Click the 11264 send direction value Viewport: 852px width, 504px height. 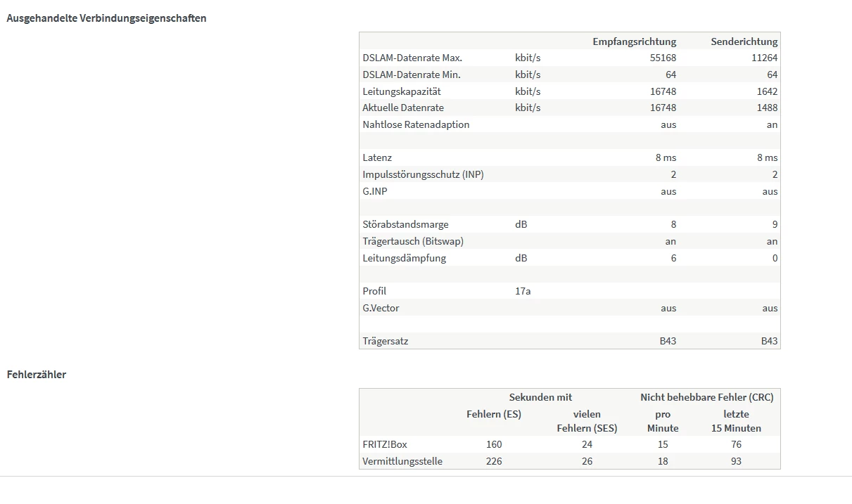click(x=764, y=58)
